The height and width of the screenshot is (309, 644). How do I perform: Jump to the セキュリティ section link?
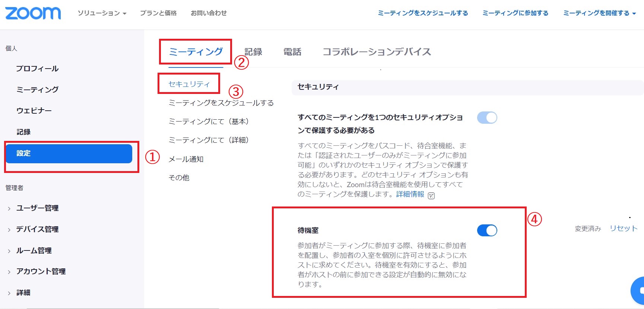[189, 84]
